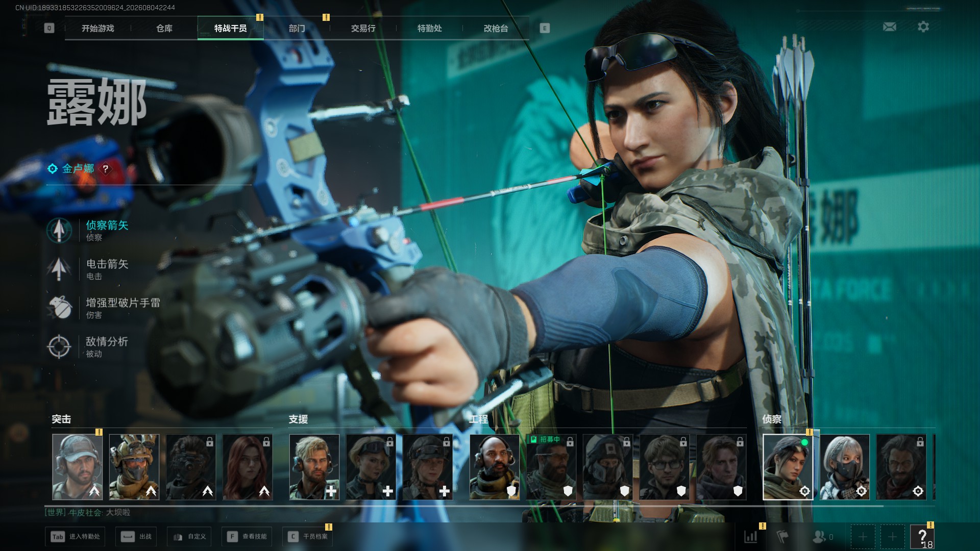This screenshot has height=551, width=980.
Task: Open the mail inbox envelope icon
Action: pyautogui.click(x=890, y=27)
